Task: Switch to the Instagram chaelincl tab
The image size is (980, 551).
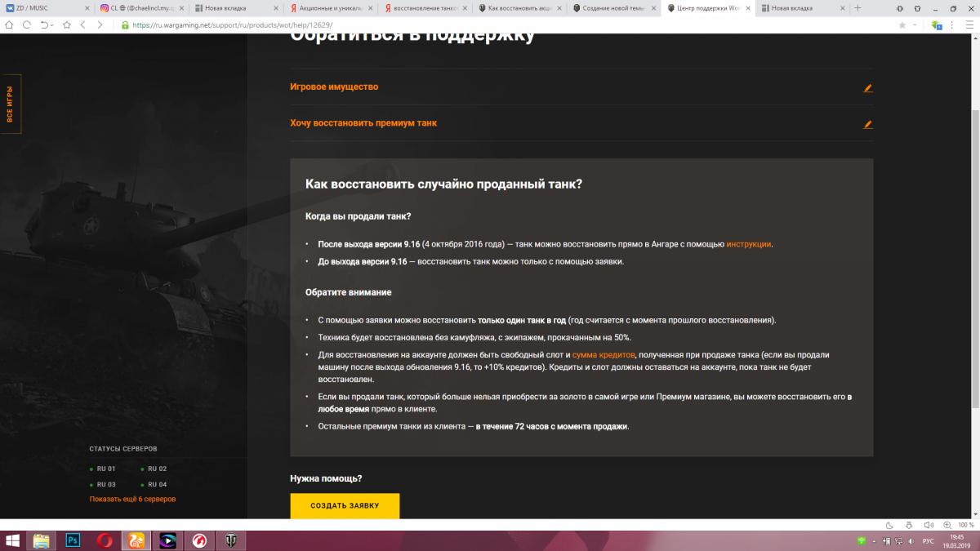Action: pyautogui.click(x=142, y=7)
